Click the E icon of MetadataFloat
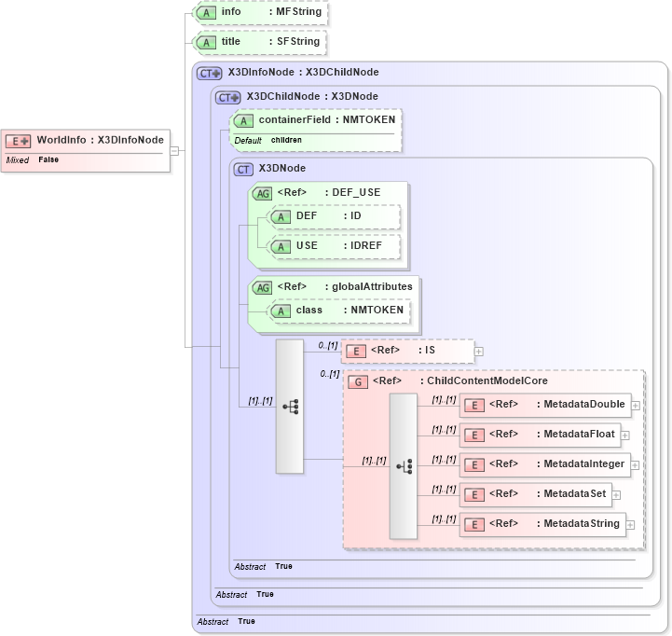Image resolution: width=672 pixels, height=636 pixels. [474, 436]
